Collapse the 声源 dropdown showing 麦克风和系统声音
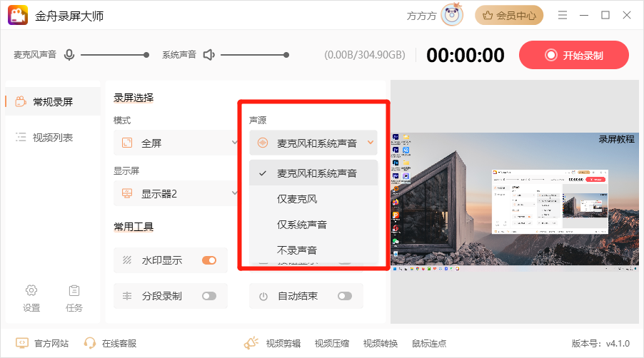The width and height of the screenshot is (644, 358). click(313, 143)
